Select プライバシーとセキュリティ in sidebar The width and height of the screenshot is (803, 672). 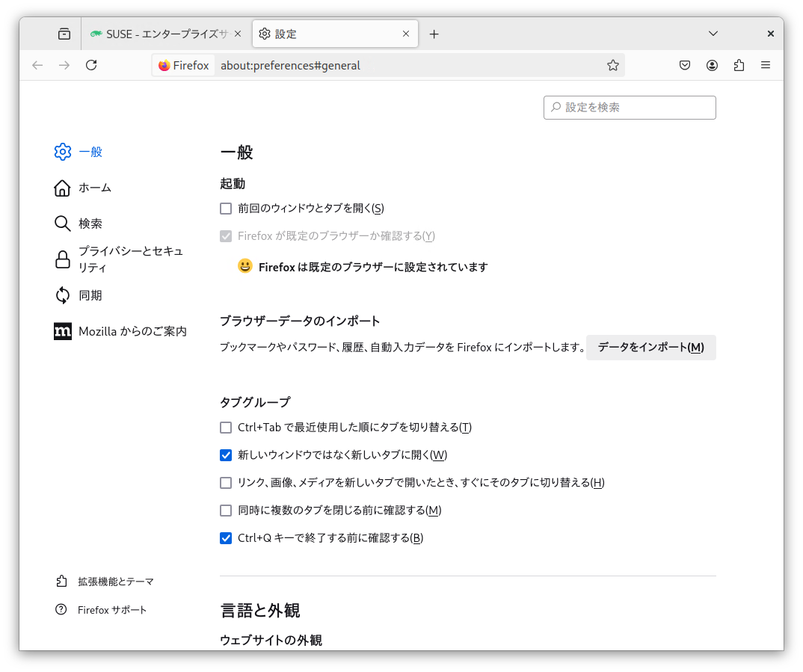(x=120, y=259)
